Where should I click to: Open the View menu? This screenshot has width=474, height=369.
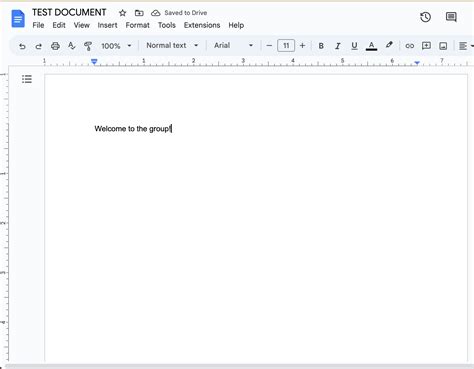coord(82,25)
